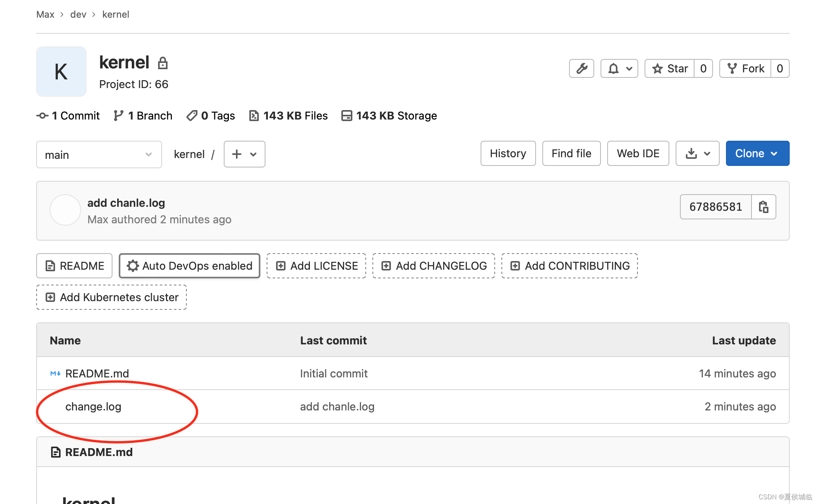Viewport: 818px width, 504px height.
Task: Open commit History
Action: (508, 153)
